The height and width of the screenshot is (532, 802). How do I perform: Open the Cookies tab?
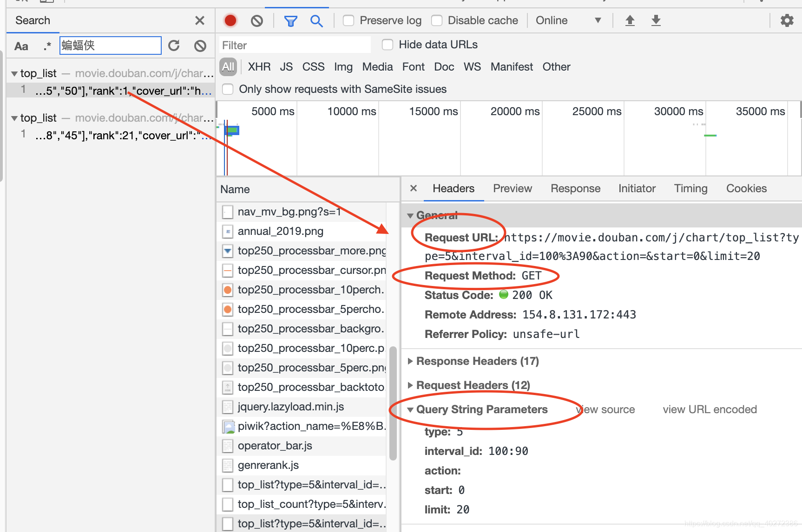click(x=746, y=188)
